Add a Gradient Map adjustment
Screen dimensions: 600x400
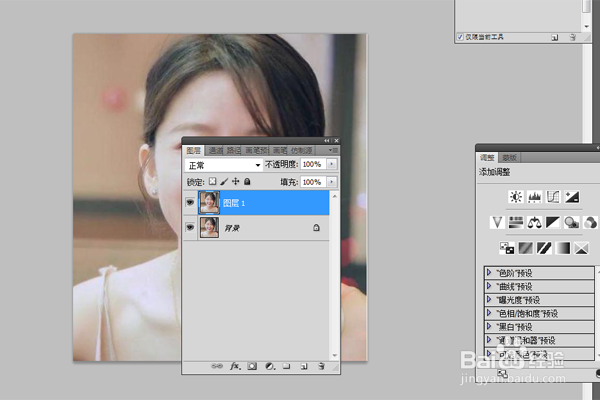coord(563,248)
